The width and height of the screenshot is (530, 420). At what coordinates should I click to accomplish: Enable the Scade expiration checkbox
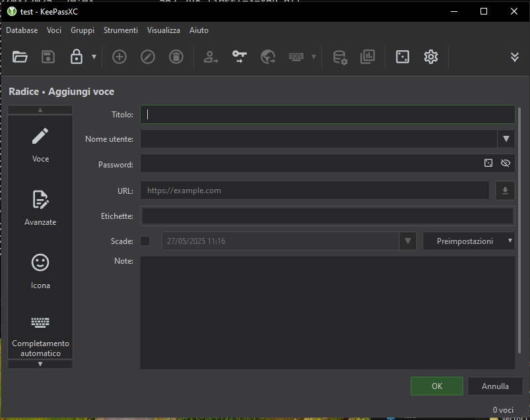coord(145,241)
